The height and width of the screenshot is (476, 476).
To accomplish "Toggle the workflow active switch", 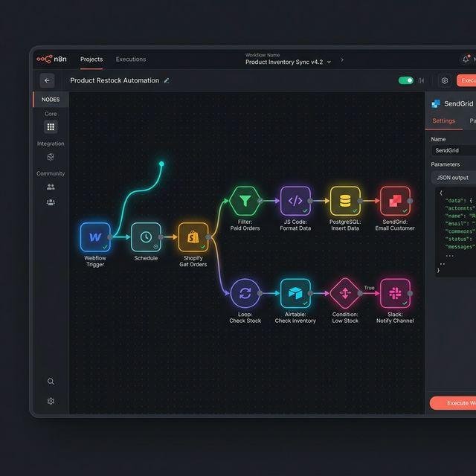I will [x=406, y=80].
